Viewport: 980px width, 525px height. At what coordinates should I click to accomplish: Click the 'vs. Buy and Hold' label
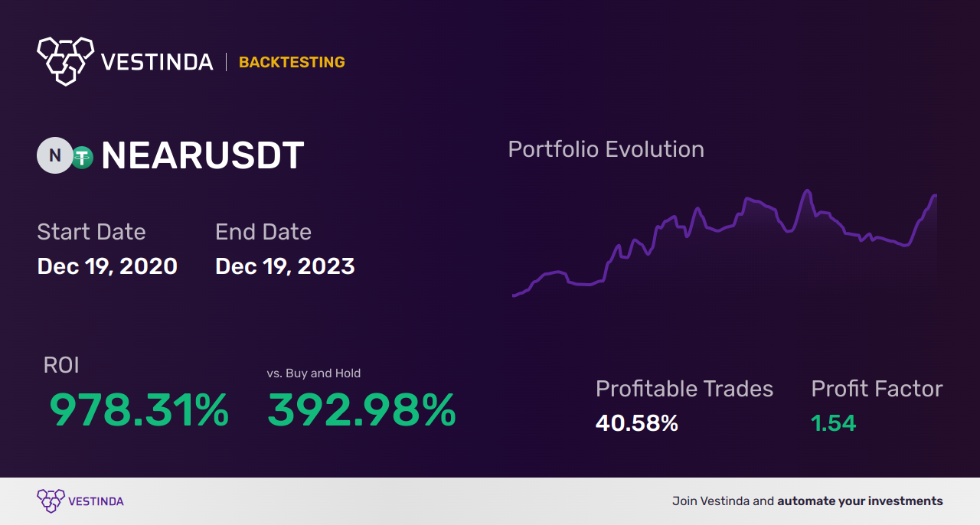click(x=314, y=373)
